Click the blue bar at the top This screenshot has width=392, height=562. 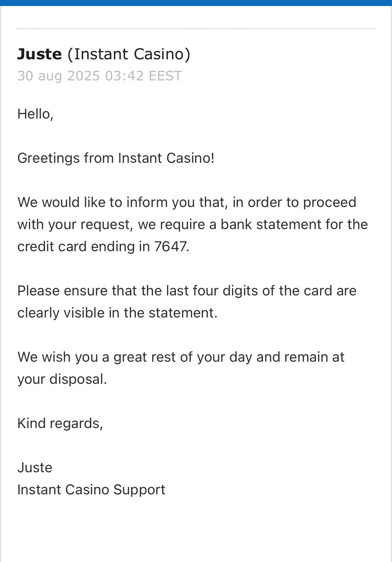click(196, 3)
